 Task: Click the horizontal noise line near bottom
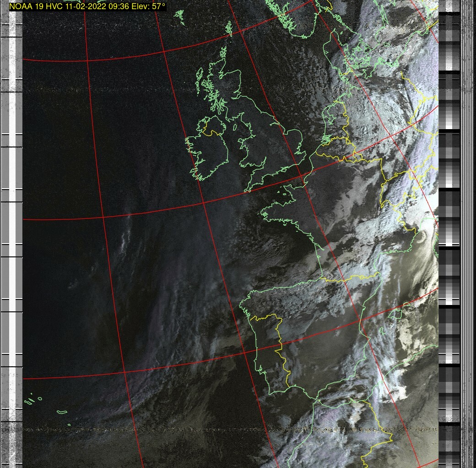183,430
